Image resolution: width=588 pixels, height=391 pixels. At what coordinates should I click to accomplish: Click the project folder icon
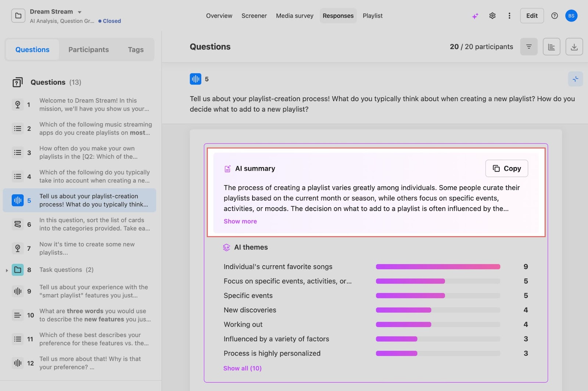[18, 16]
